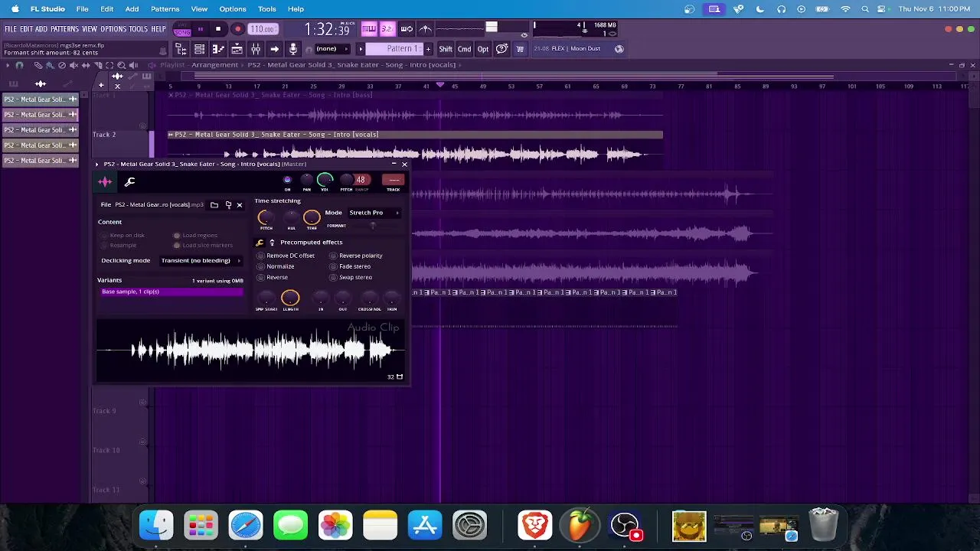Screen dimensions: 980x551
Task: Enable the Reverse option
Action: 273,277
